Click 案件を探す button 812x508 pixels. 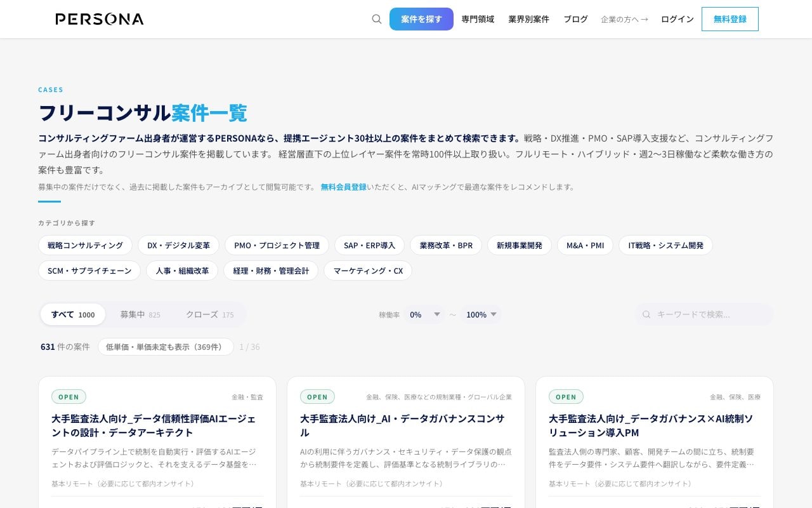point(421,19)
